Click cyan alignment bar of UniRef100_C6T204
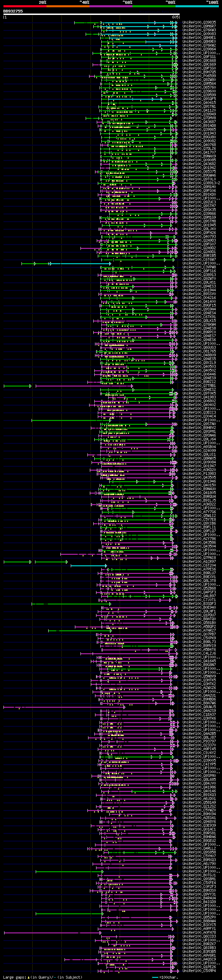The height and width of the screenshot is (980, 222). point(89,566)
